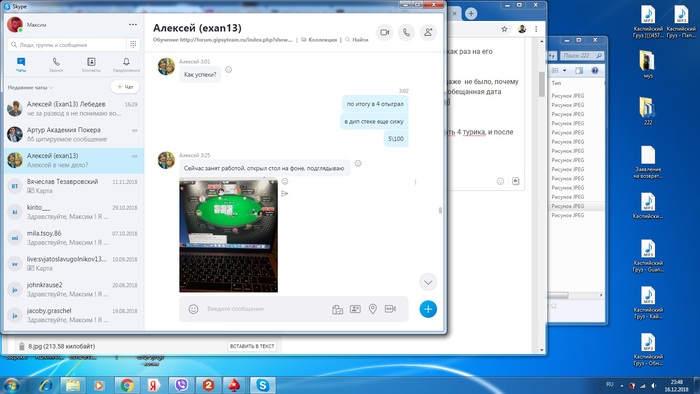Open Максим's profile avatar
The height and width of the screenshot is (394, 700).
click(x=15, y=25)
